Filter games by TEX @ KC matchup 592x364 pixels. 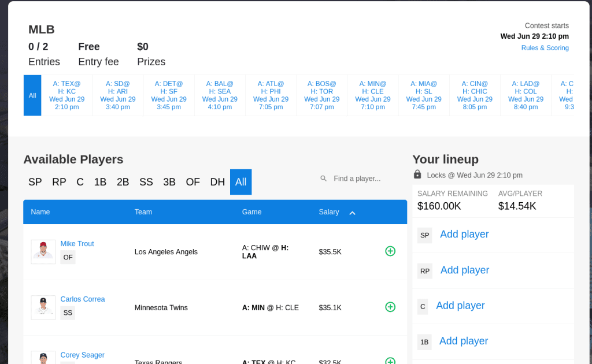pyautogui.click(x=67, y=95)
